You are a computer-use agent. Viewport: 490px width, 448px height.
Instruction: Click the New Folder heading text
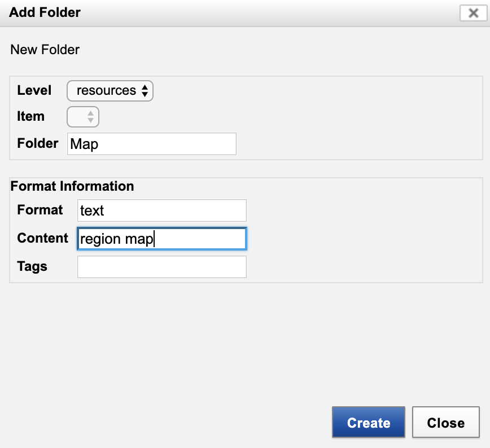pyautogui.click(x=45, y=50)
